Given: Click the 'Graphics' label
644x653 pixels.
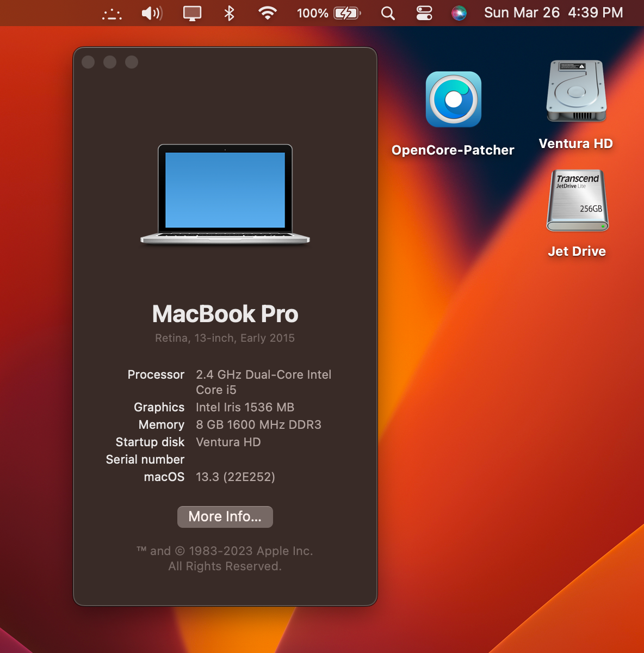Looking at the screenshot, I should coord(159,407).
